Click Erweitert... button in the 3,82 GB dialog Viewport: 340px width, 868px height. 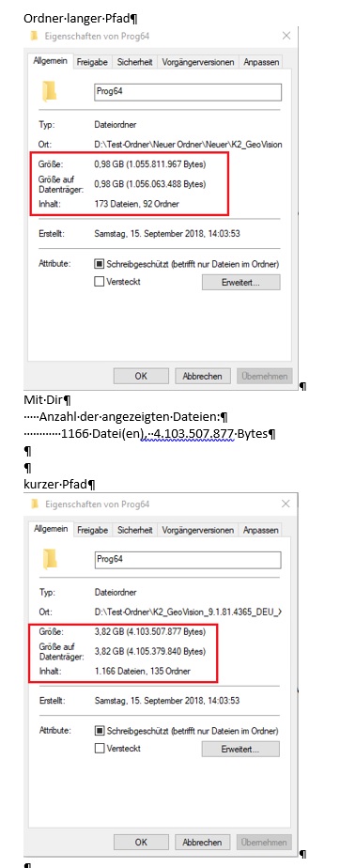pyautogui.click(x=240, y=749)
